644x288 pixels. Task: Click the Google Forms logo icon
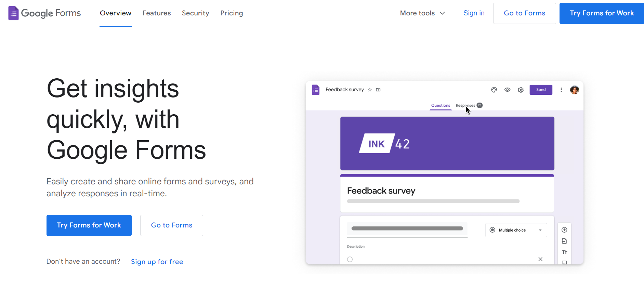pyautogui.click(x=13, y=13)
